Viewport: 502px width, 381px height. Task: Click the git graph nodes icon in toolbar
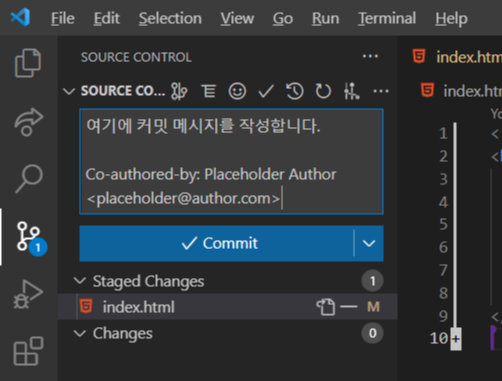pyautogui.click(x=352, y=91)
